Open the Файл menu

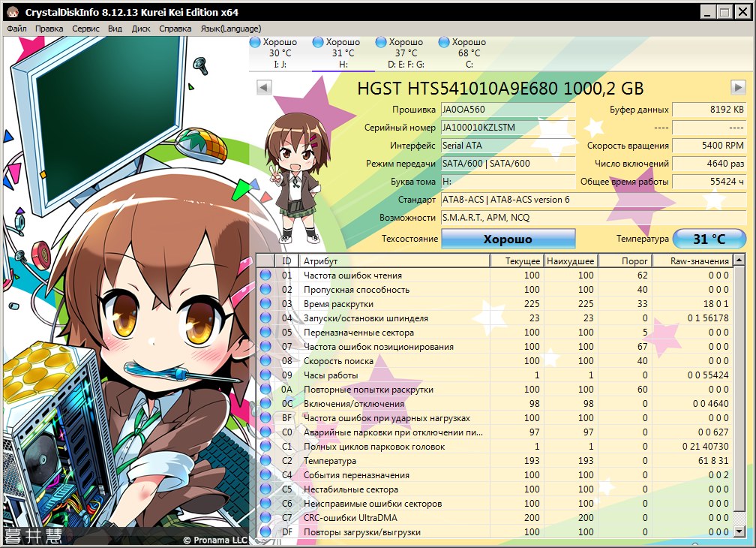coord(16,29)
